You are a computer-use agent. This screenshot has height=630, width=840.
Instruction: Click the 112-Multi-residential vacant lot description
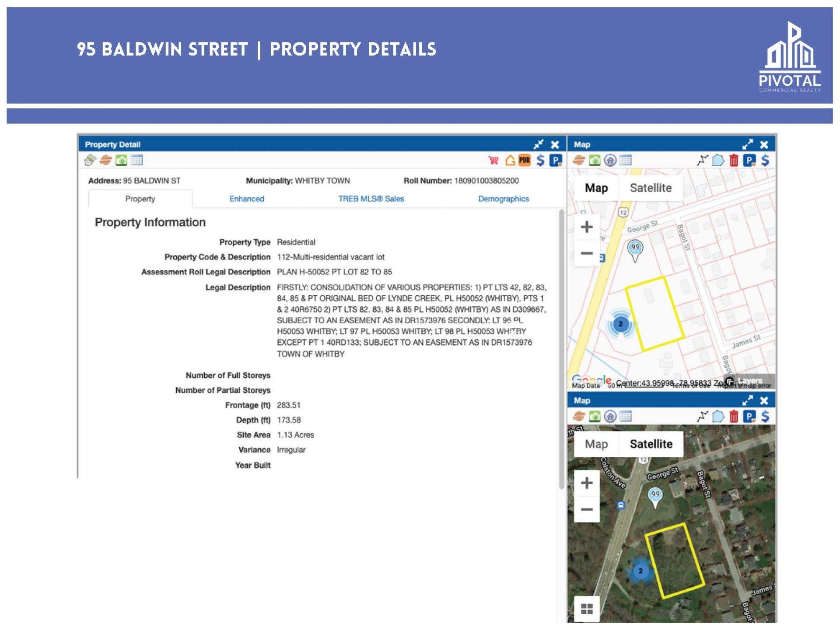331,257
